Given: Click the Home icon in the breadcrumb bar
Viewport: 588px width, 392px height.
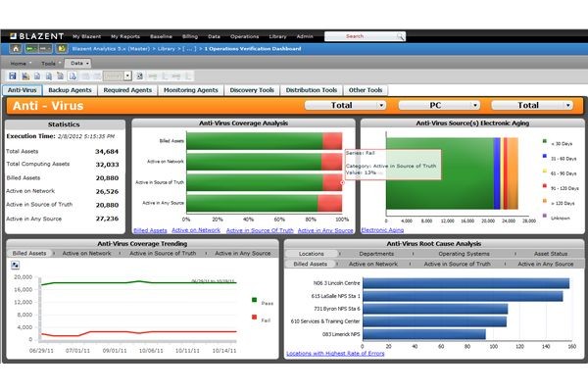Looking at the screenshot, I should coord(18,47).
